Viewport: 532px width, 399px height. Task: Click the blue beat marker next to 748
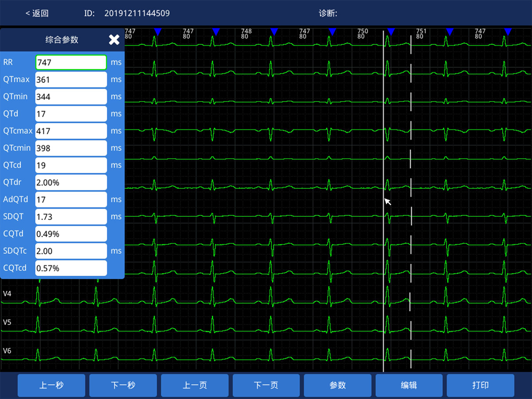[274, 31]
